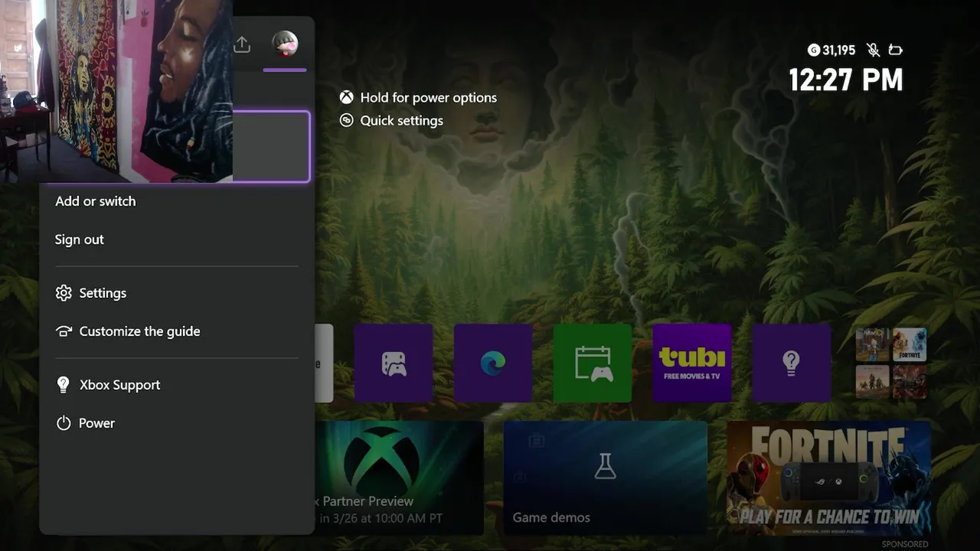Click the Customize the guide icon
Screen dimensions: 980x551
tap(64, 331)
